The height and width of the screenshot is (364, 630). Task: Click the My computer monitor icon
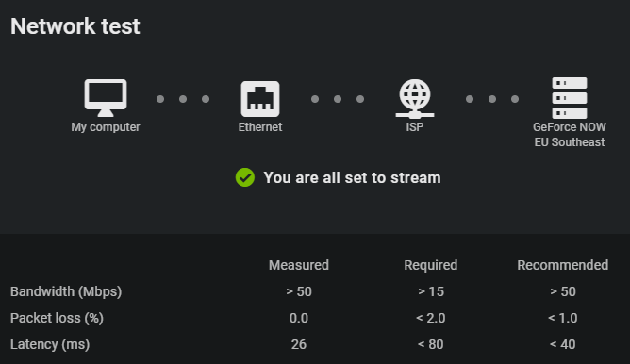[x=106, y=98]
